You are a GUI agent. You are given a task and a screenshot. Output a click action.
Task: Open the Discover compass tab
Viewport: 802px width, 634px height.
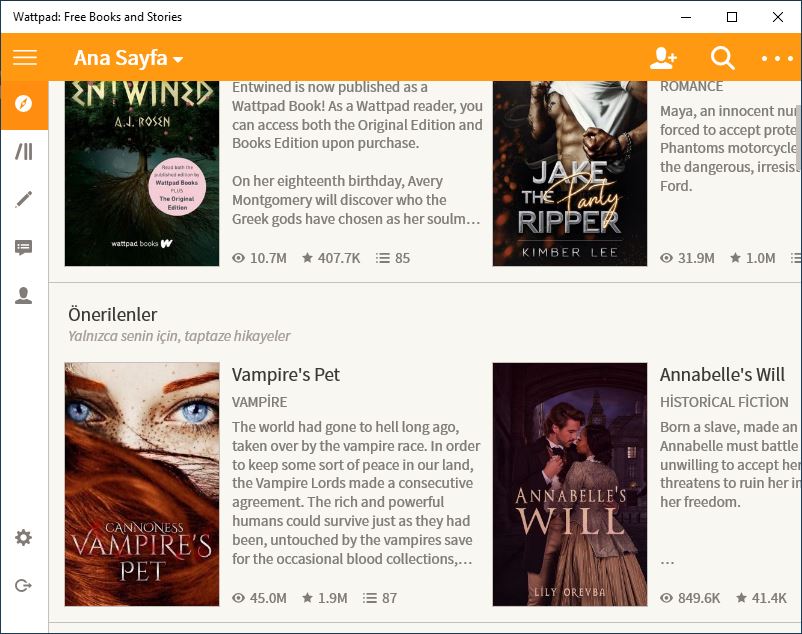pos(24,104)
